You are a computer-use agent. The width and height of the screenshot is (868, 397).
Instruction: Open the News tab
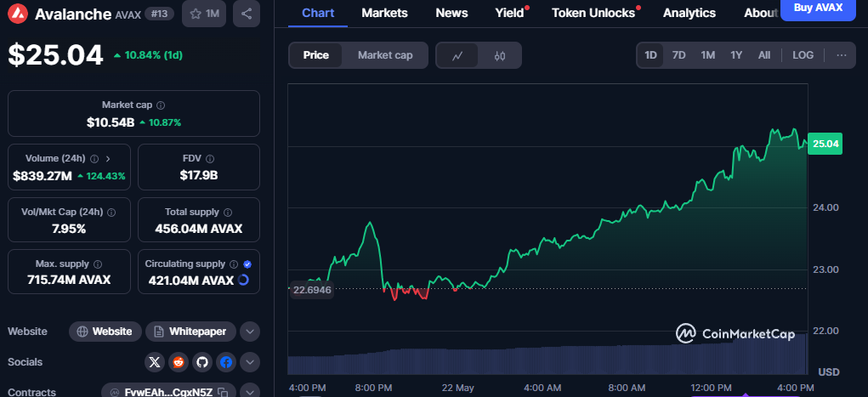point(451,13)
